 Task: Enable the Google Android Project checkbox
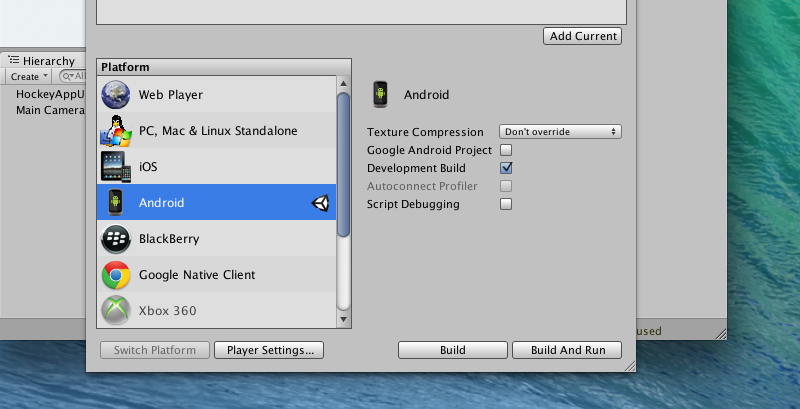tap(506, 150)
